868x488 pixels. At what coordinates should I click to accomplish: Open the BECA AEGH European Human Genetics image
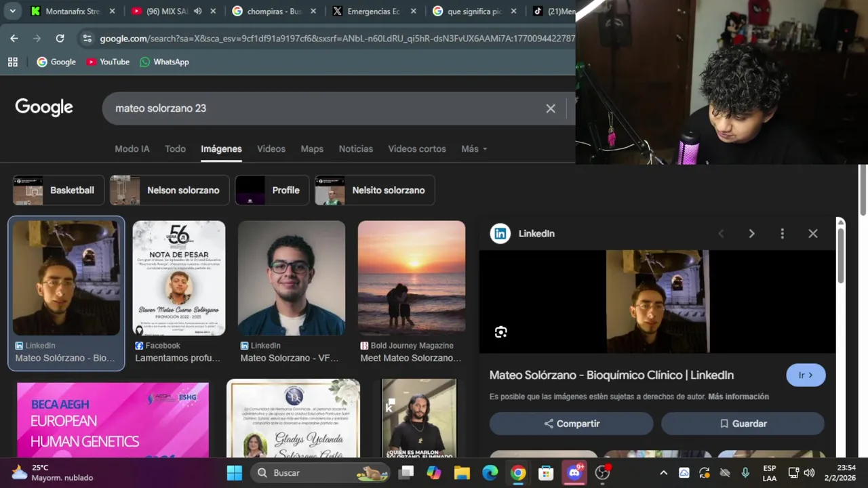(x=113, y=420)
